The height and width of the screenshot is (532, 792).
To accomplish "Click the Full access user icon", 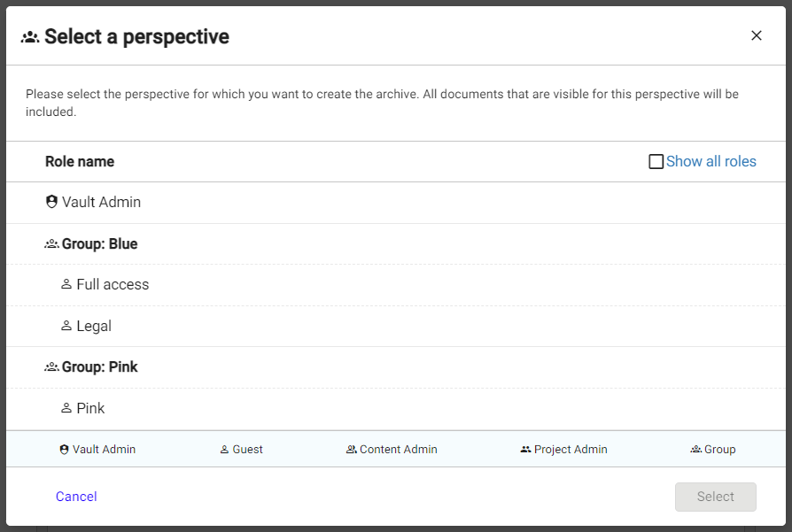I will coord(66,284).
